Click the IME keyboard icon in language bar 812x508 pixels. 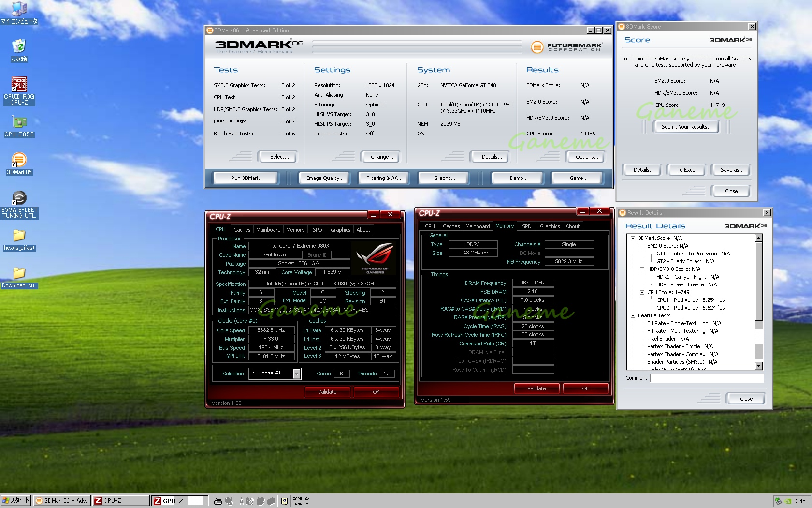pos(218,501)
